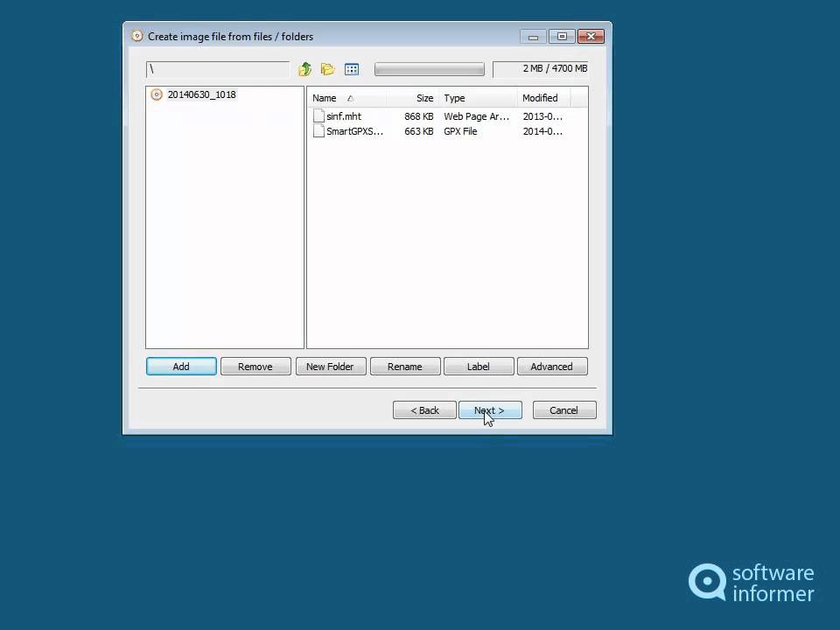Click the 2 MB / 4700 MB size indicator
The height and width of the screenshot is (630, 840).
tap(540, 68)
